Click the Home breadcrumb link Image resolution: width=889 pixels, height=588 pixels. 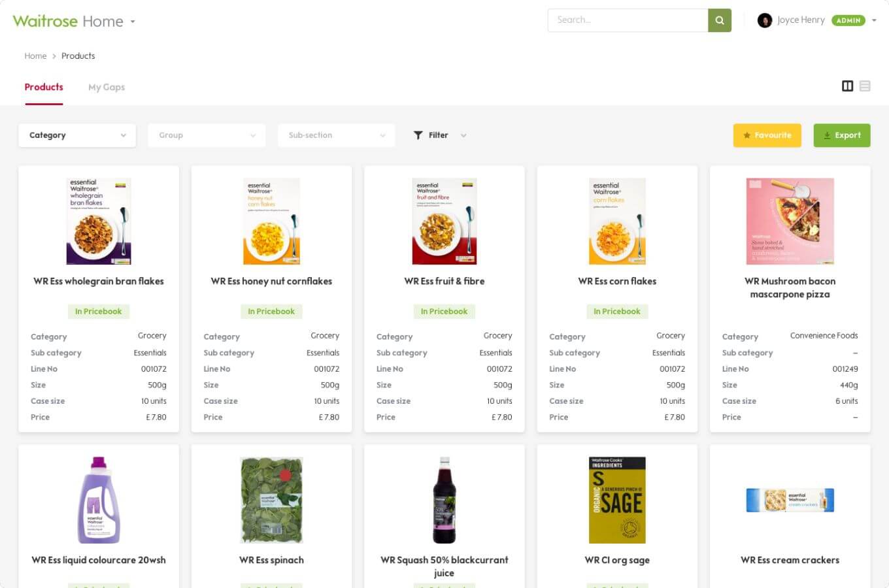(x=35, y=56)
